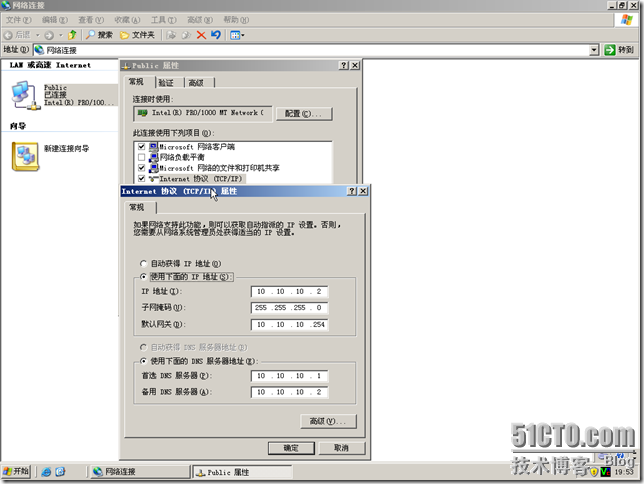Open the Search toolbar button

99,35
